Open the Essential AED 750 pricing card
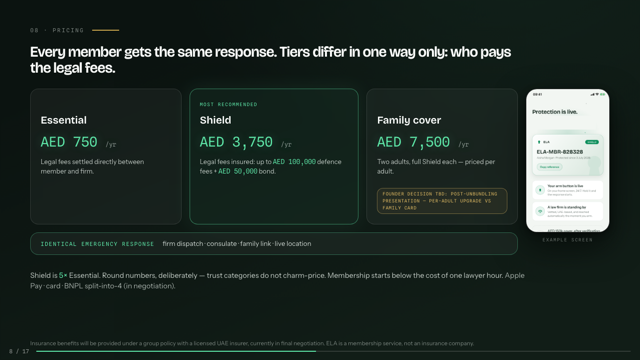Screen dimensions: 640x360 pyautogui.click(x=106, y=156)
